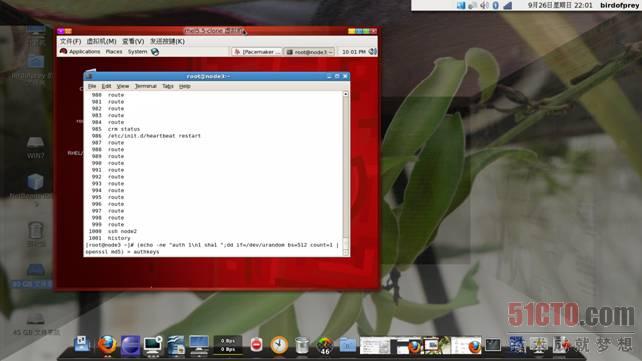
Task: Click the terminal scrollbar up arrow
Action: click(x=346, y=94)
